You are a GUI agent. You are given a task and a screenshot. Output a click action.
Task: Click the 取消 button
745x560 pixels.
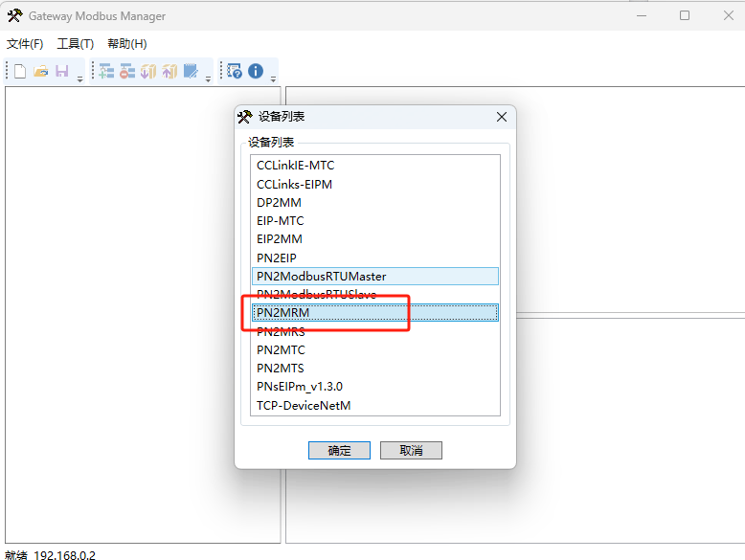tap(411, 450)
